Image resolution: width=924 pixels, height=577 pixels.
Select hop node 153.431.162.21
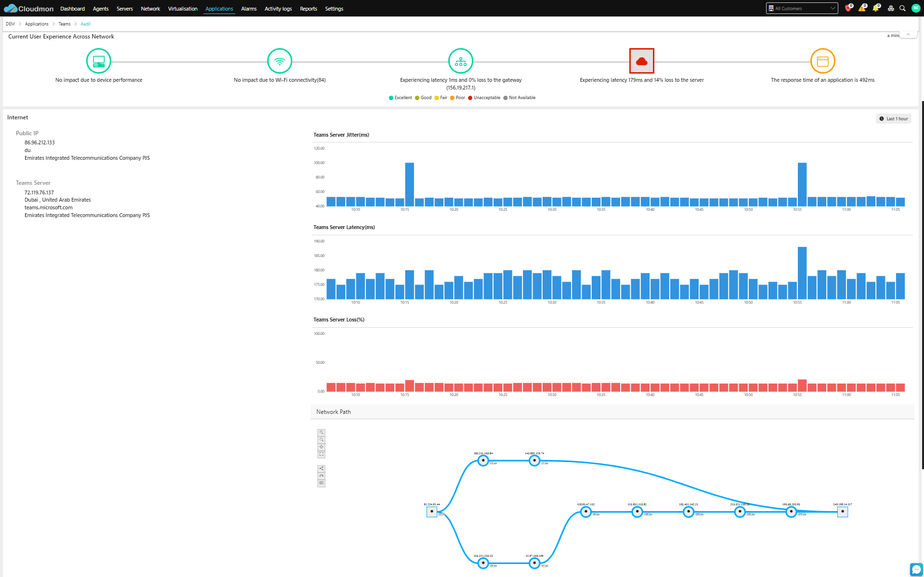coord(689,512)
